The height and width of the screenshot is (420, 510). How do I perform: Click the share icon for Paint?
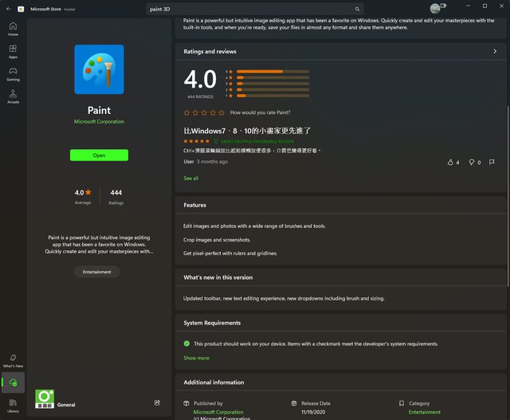click(x=157, y=402)
